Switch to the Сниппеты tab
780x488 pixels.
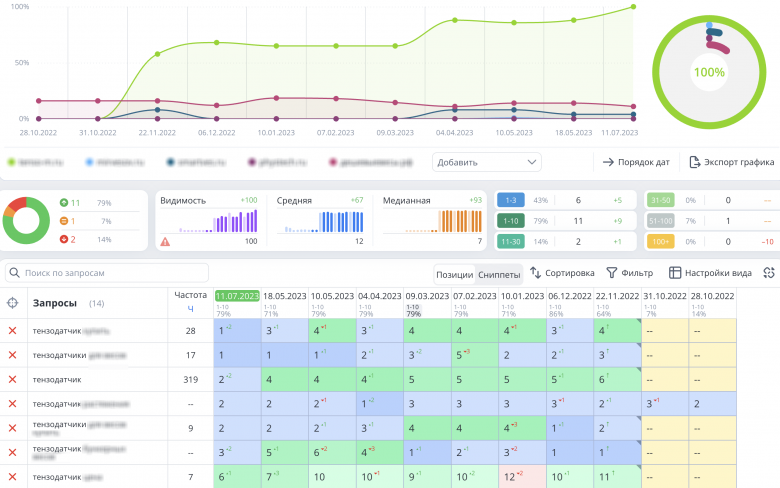pos(499,275)
